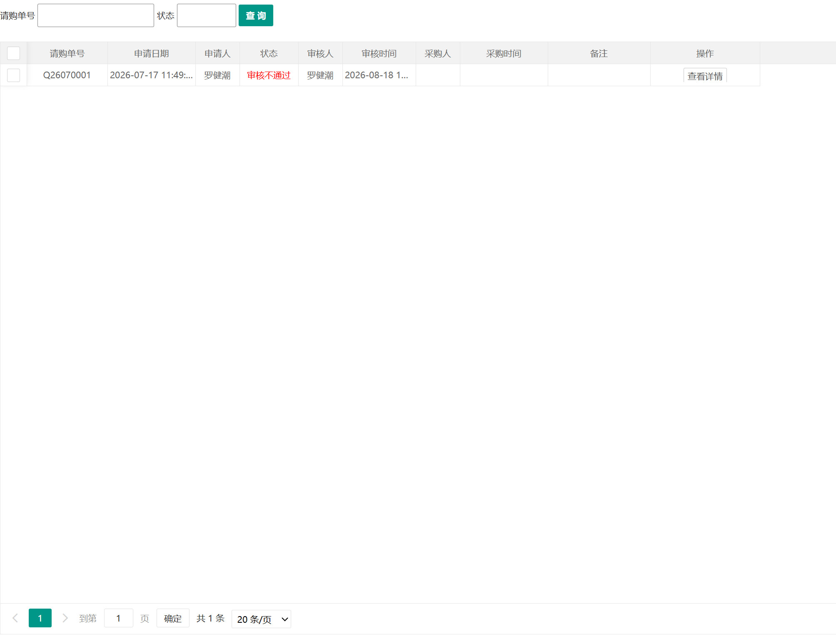Viewport: 836px width, 644px height.
Task: Go to previous page arrow
Action: coord(15,618)
